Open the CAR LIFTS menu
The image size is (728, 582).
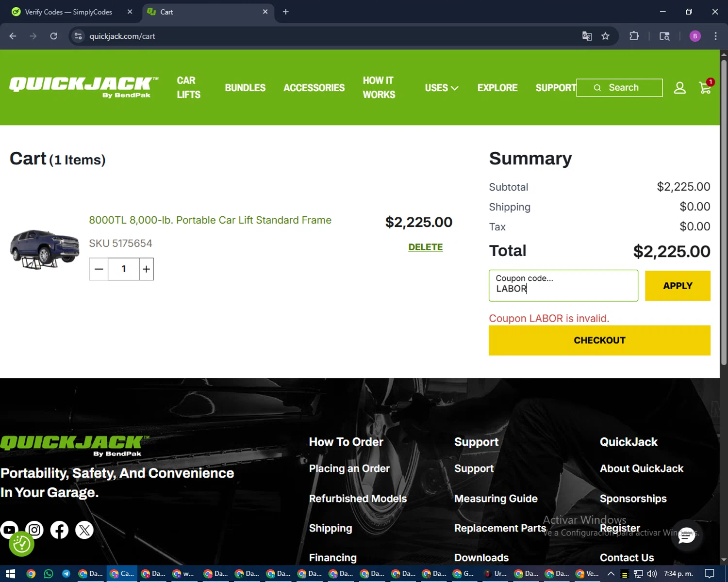(x=188, y=87)
